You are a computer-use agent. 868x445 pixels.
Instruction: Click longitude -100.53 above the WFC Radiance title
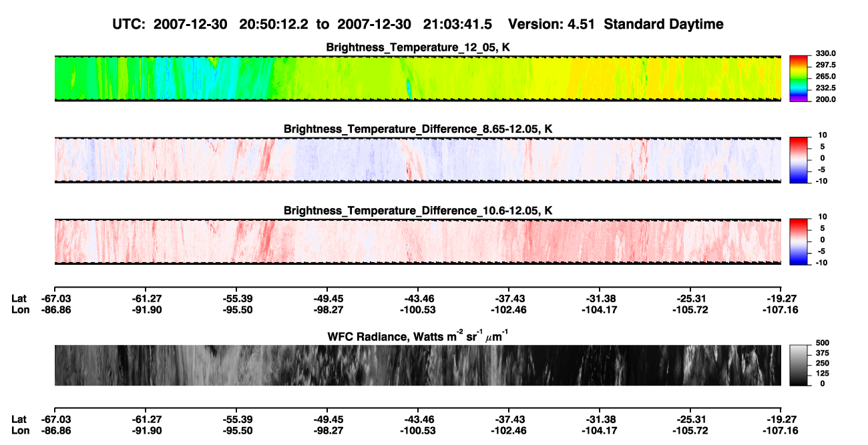tap(417, 310)
